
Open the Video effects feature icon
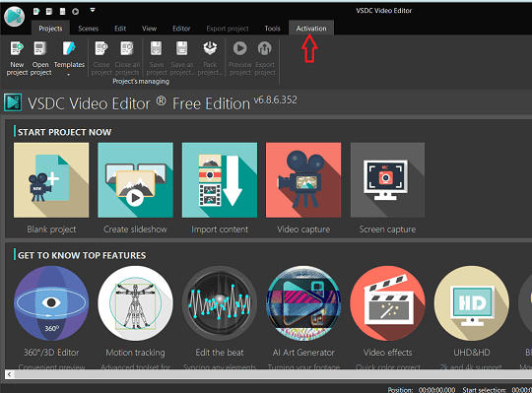click(x=387, y=303)
